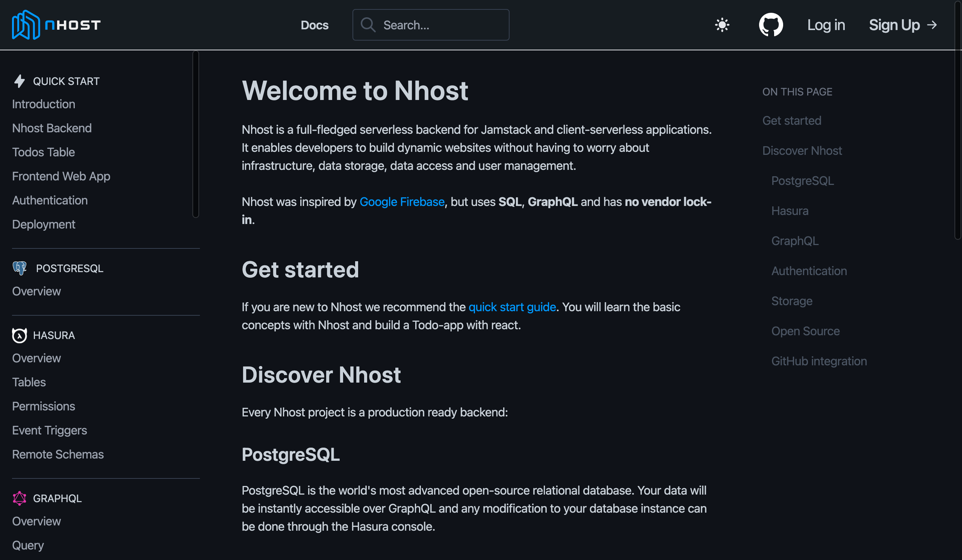Image resolution: width=962 pixels, height=560 pixels.
Task: Select Nhost Backend in sidebar
Action: tap(52, 128)
